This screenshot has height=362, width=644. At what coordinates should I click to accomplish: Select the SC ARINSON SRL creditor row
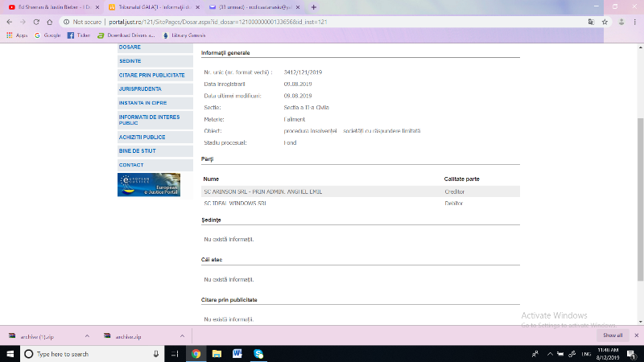click(x=360, y=191)
